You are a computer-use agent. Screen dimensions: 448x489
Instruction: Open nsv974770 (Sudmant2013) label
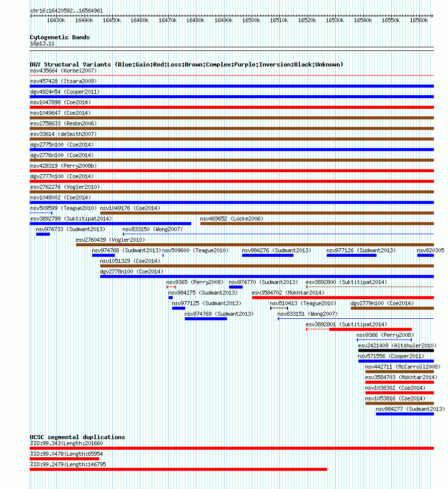pyautogui.click(x=263, y=283)
